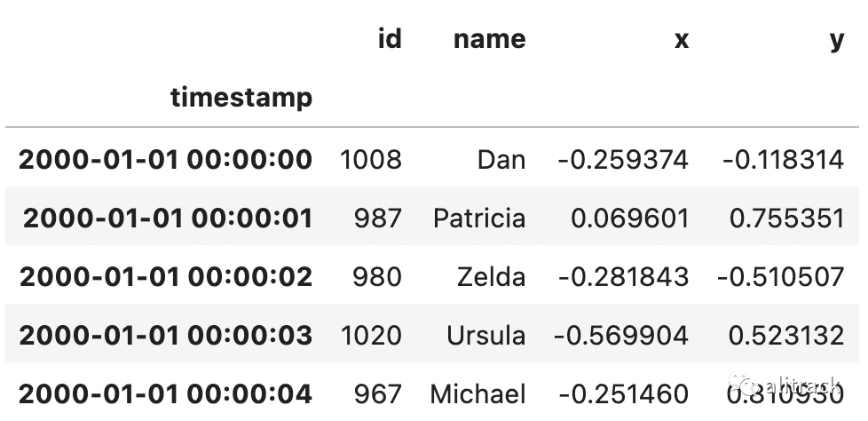868x421 pixels.
Task: Select row index 2000-01-01 00:00:04
Action: (x=166, y=393)
